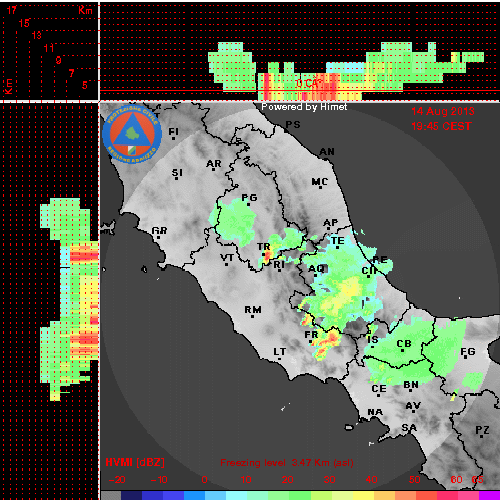Image resolution: width=500 pixels, height=500 pixels.
Task: Click the 'HVMI [dBZ]' label
Action: coord(135,462)
